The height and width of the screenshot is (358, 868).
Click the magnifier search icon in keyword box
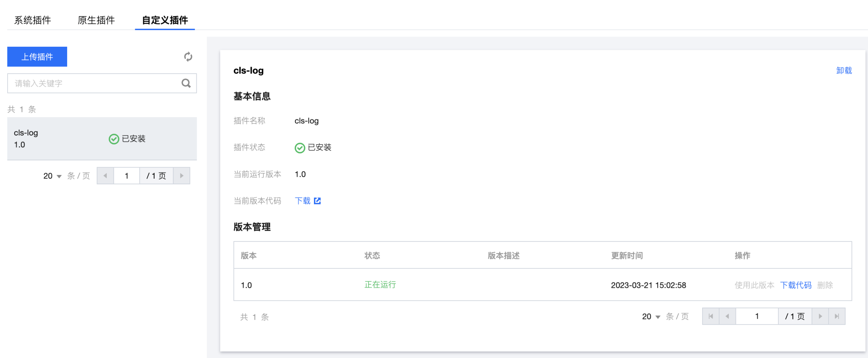[186, 83]
